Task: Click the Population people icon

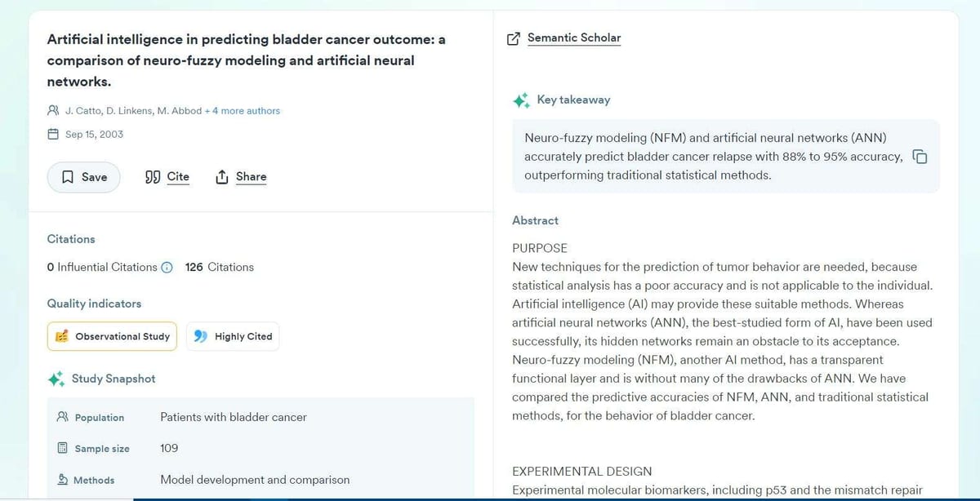Action: click(63, 417)
